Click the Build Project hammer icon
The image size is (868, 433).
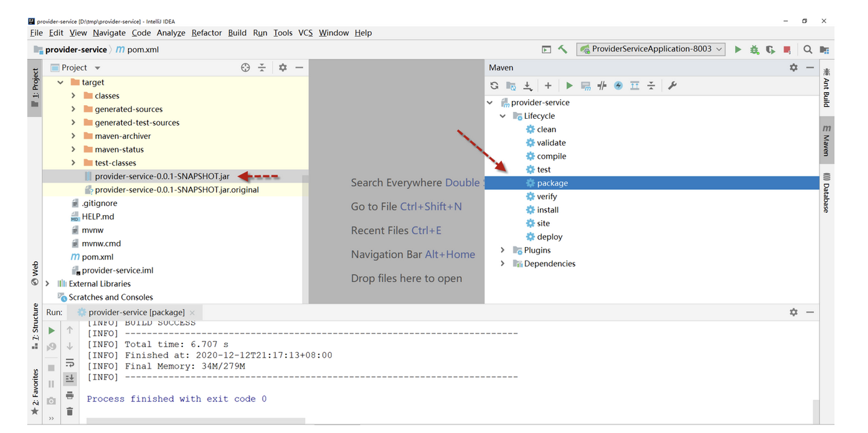click(563, 49)
